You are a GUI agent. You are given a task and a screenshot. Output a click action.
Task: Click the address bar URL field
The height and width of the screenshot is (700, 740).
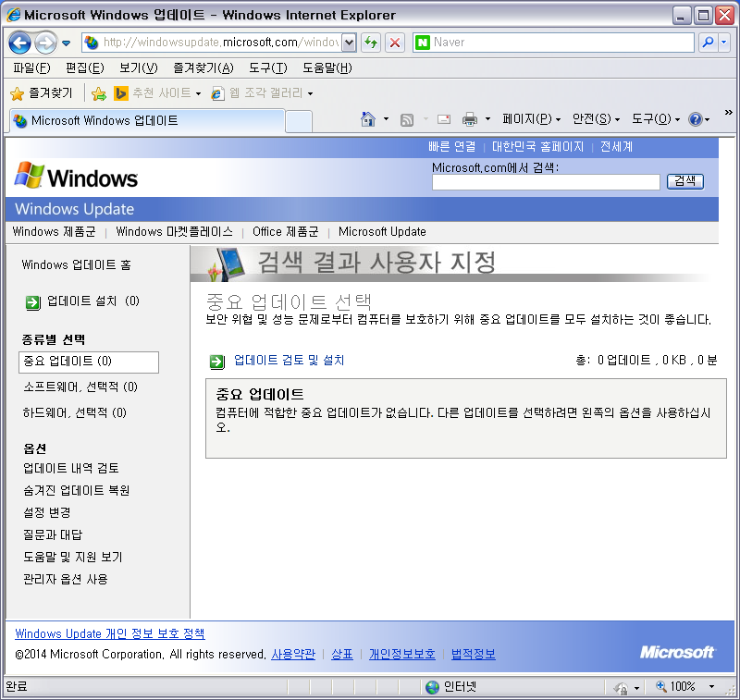(x=221, y=43)
